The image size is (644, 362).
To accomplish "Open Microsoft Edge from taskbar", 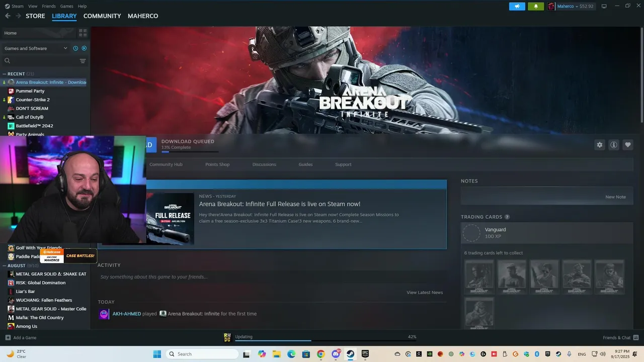I will [x=291, y=354].
